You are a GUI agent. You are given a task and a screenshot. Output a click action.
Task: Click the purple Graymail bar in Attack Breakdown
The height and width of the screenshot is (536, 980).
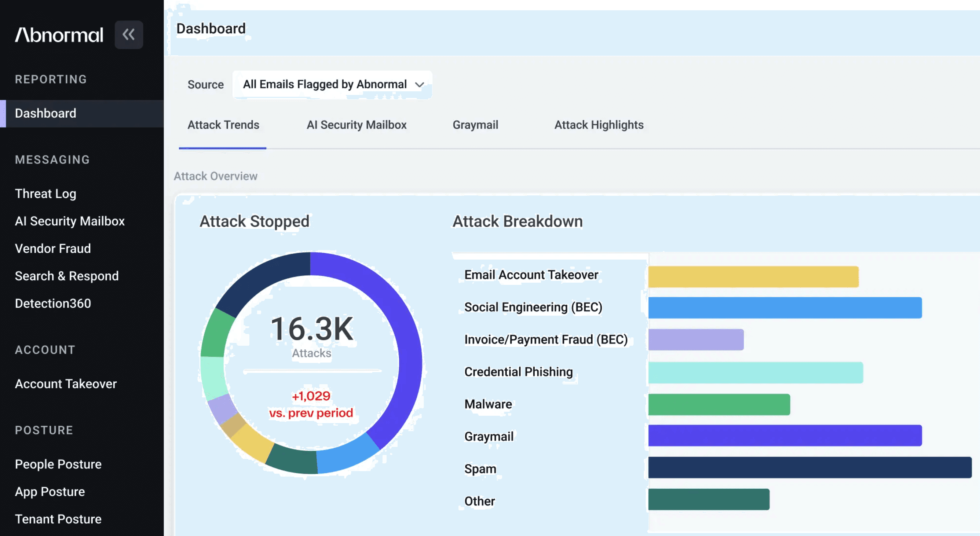[785, 436]
